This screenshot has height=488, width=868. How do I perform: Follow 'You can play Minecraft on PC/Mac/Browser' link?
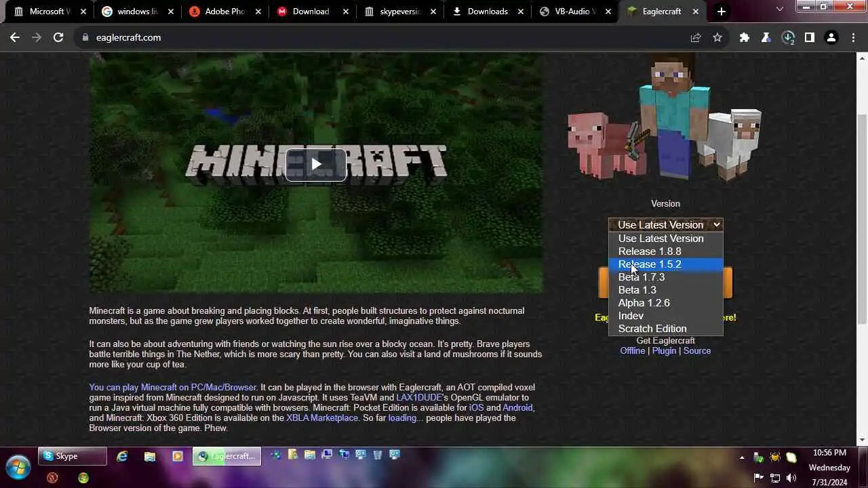[x=173, y=388]
